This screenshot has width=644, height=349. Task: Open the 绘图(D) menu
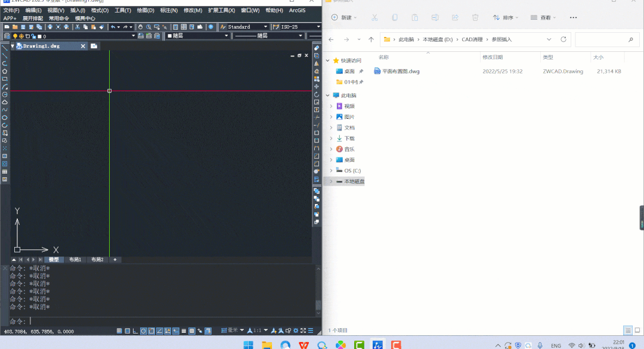[x=145, y=10]
